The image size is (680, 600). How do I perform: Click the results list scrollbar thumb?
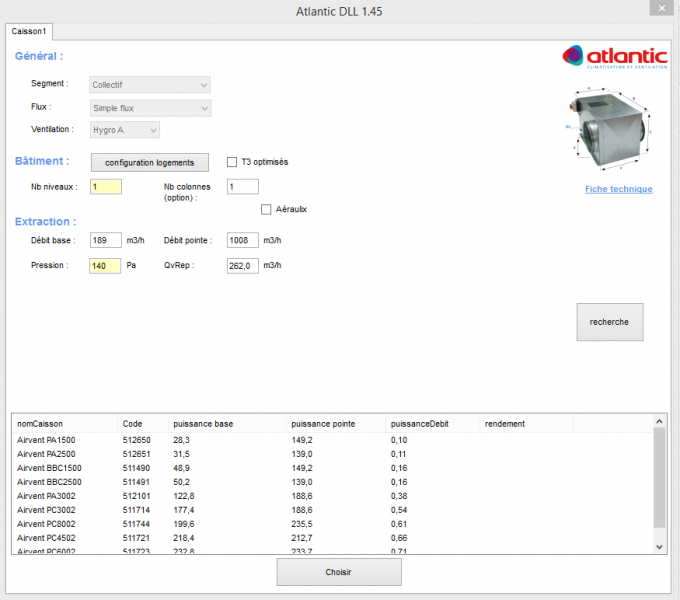[x=659, y=478]
